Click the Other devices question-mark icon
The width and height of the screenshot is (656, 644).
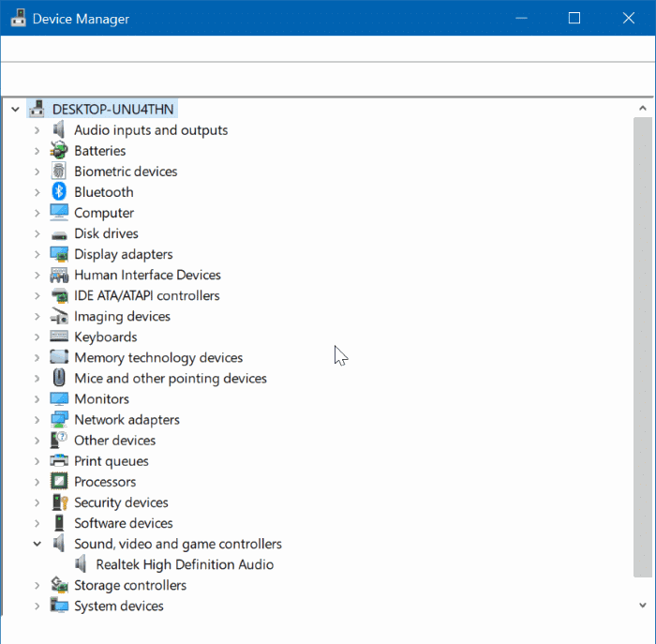[59, 441]
